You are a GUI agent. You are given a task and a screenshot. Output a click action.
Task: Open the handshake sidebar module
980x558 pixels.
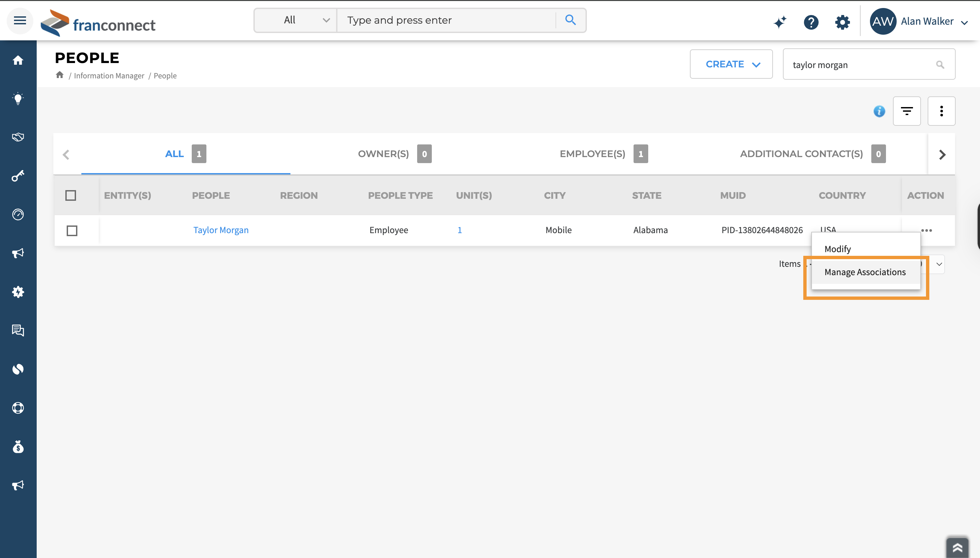tap(18, 137)
